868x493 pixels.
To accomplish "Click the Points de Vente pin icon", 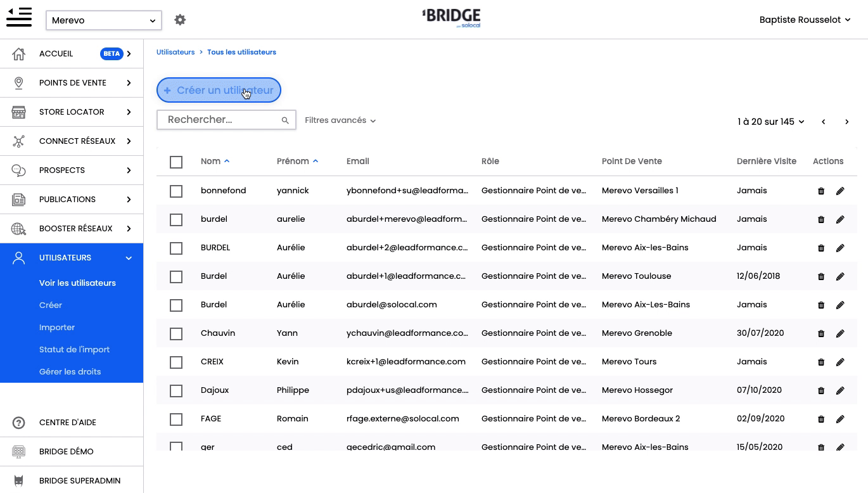I will [19, 83].
